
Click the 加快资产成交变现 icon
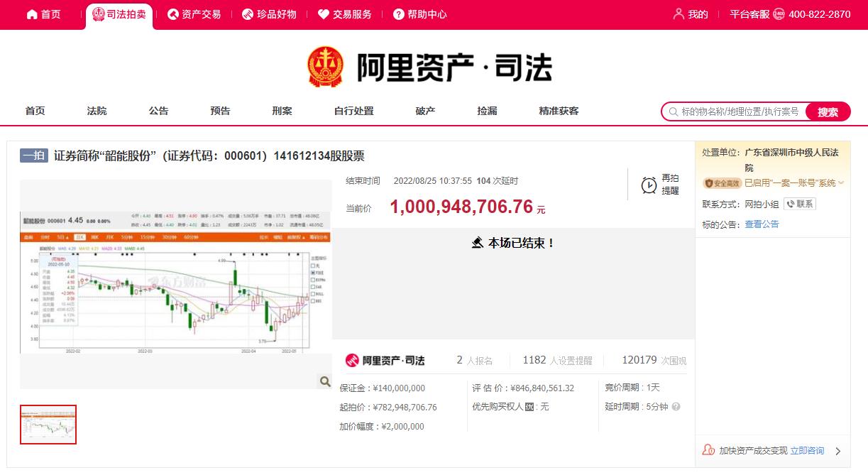click(x=708, y=450)
